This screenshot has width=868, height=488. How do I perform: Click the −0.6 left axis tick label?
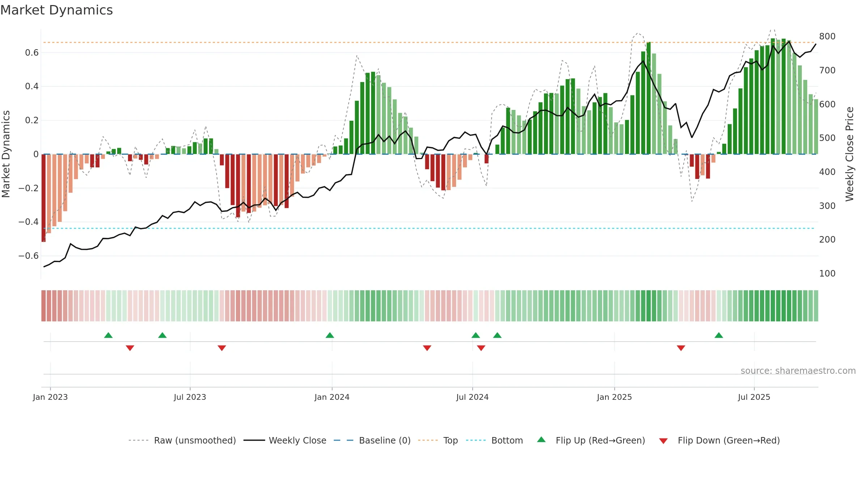click(x=29, y=256)
